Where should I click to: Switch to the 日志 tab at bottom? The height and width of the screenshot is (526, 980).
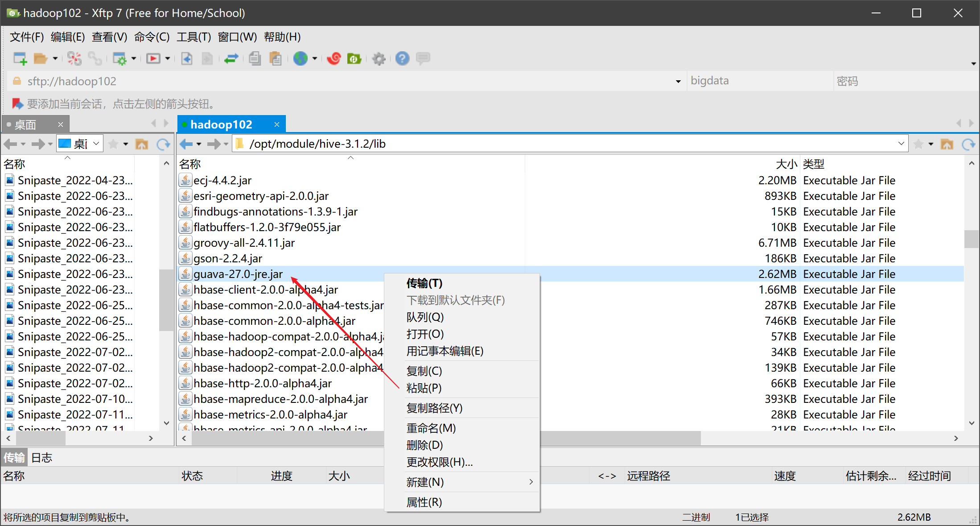(41, 457)
